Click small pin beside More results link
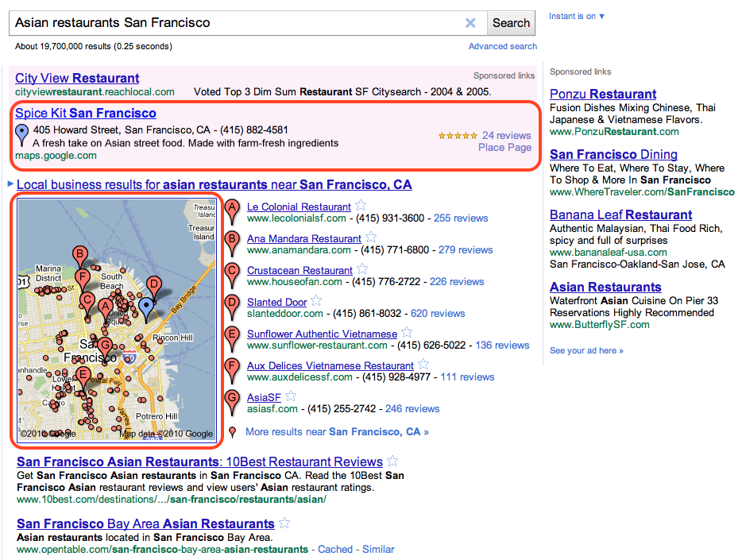The image size is (742, 560). pos(232,432)
